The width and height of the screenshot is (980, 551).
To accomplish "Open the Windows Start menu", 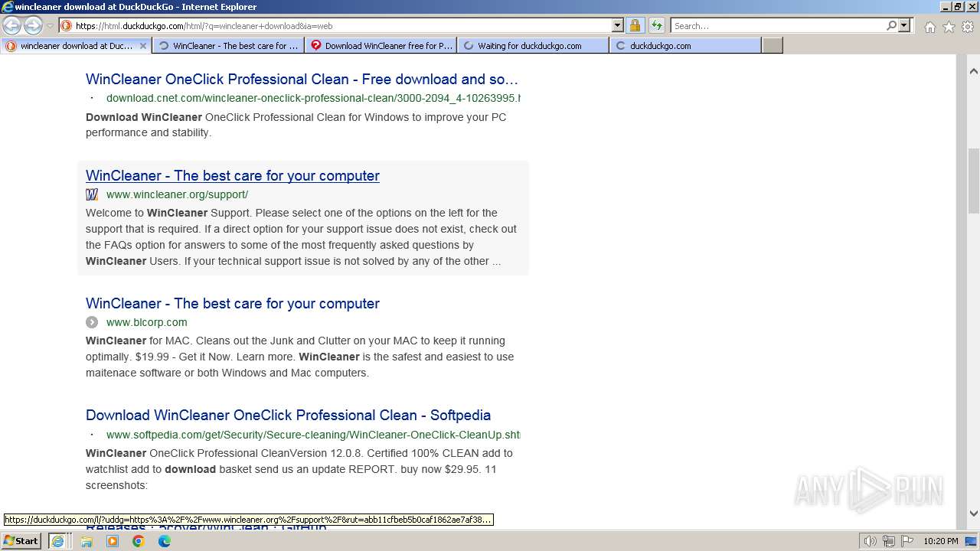I will (21, 541).
